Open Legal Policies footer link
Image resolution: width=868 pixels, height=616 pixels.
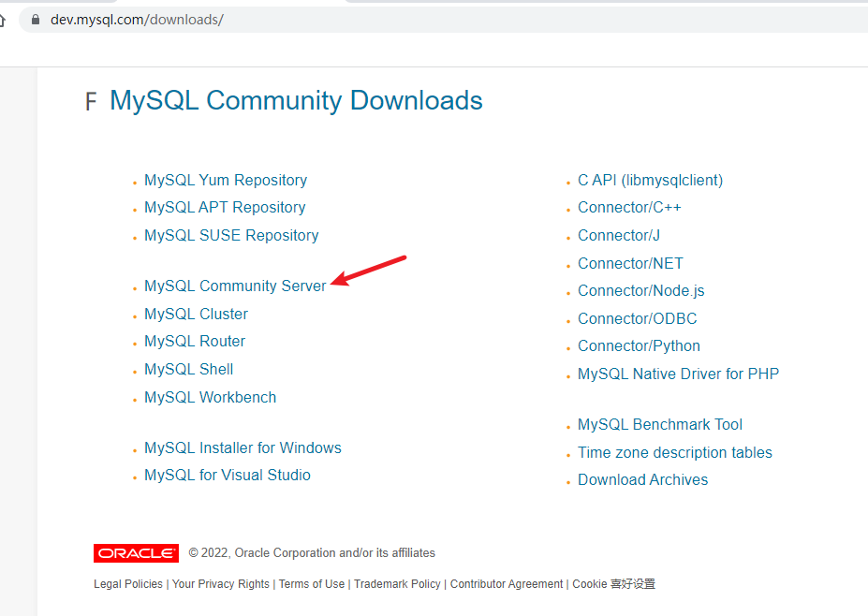[128, 584]
